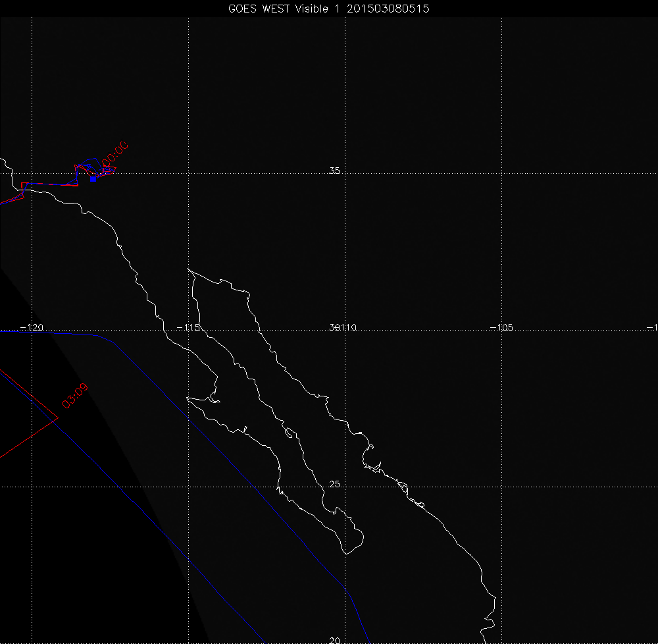This screenshot has width=658, height=644.
Task: Click the -115 longitude label
Action: point(190,327)
